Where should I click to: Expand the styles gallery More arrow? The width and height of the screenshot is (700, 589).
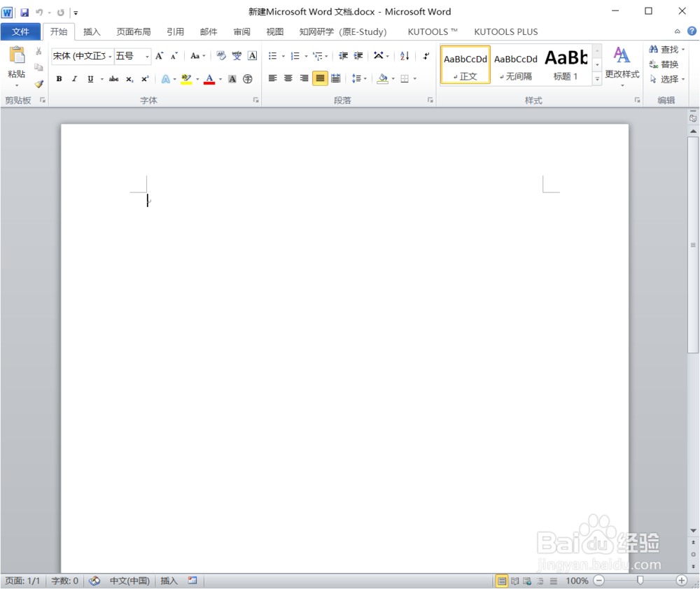coord(597,79)
